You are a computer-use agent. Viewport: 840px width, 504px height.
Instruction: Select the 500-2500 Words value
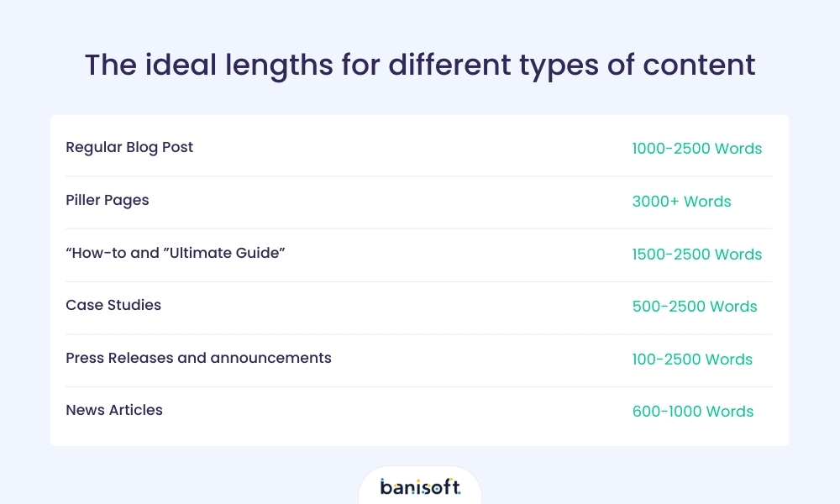point(695,307)
